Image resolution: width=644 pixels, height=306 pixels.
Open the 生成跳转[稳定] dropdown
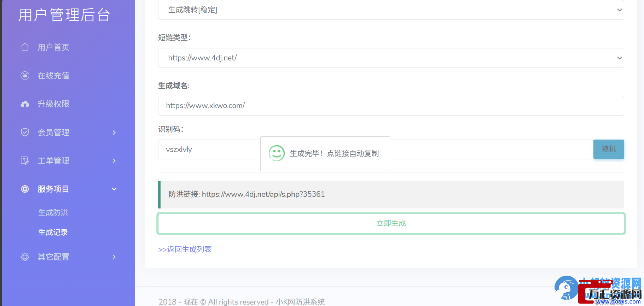[391, 10]
